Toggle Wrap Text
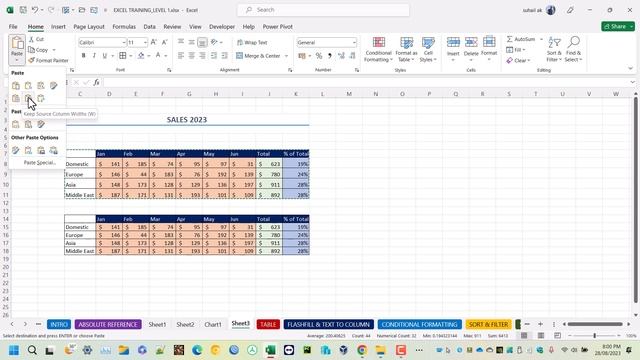 pyautogui.click(x=252, y=42)
